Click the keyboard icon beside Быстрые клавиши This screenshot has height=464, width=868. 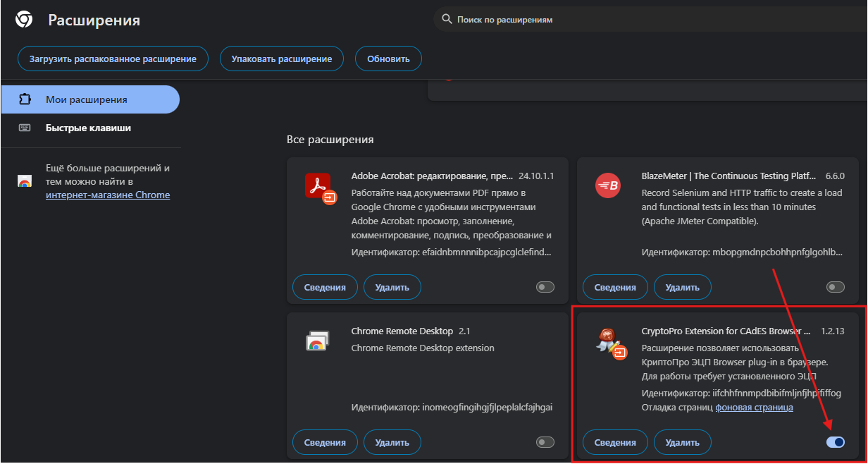point(25,128)
